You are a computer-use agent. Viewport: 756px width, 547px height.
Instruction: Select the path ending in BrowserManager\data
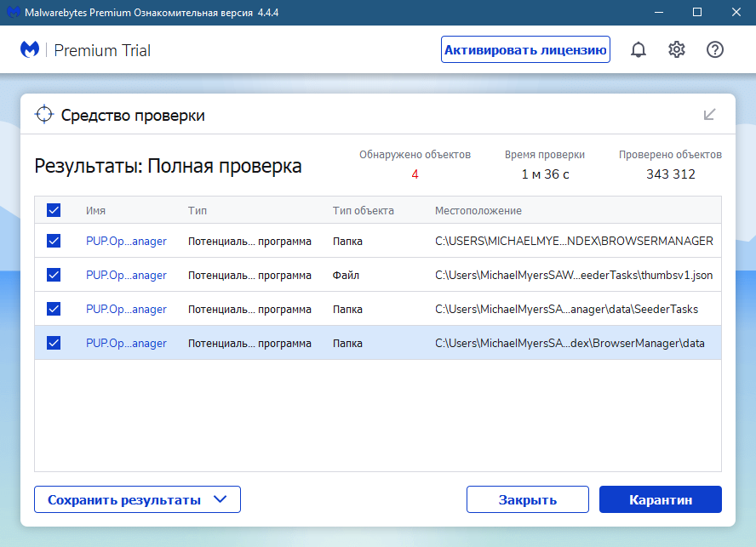(570, 343)
